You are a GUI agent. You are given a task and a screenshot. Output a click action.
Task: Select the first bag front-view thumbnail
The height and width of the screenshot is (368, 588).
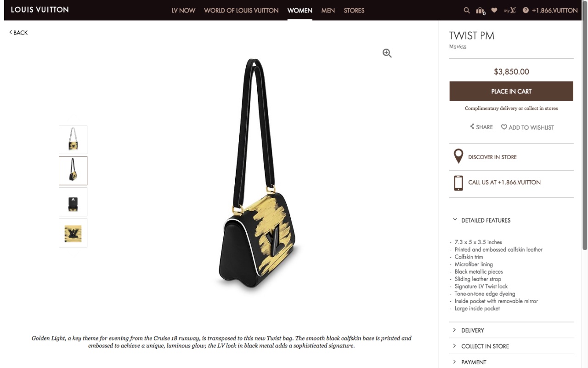pyautogui.click(x=73, y=140)
